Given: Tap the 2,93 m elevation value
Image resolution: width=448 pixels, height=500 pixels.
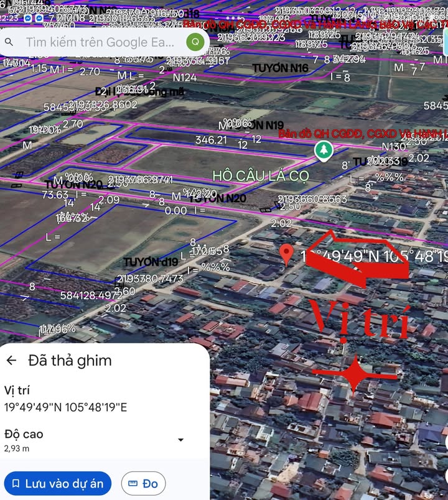Looking at the screenshot, I should [17, 448].
